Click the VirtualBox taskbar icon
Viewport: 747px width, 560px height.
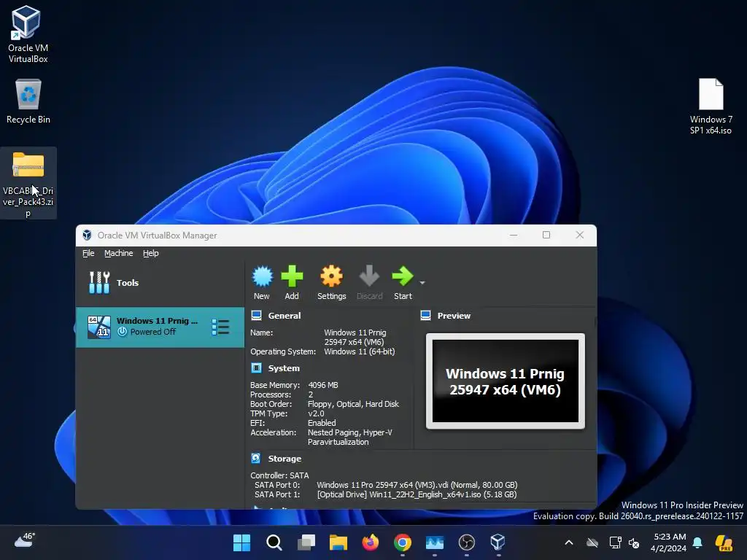(x=498, y=542)
